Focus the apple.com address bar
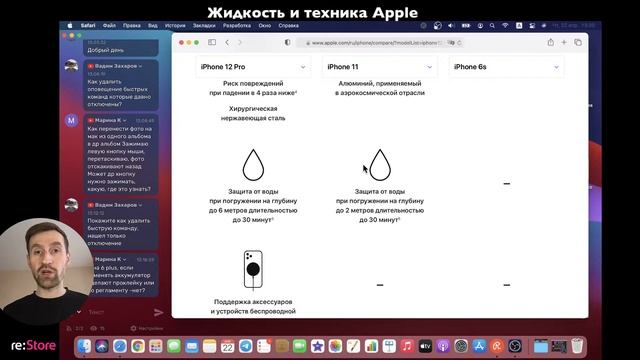Screen dimensions: 640x360 click(380, 42)
